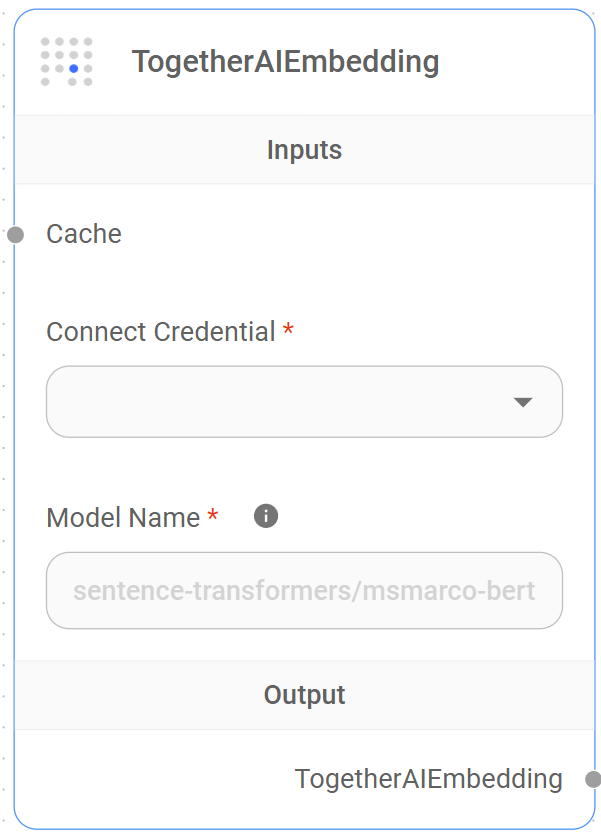The width and height of the screenshot is (601, 838).
Task: Click the Model Name label text
Action: 124,517
